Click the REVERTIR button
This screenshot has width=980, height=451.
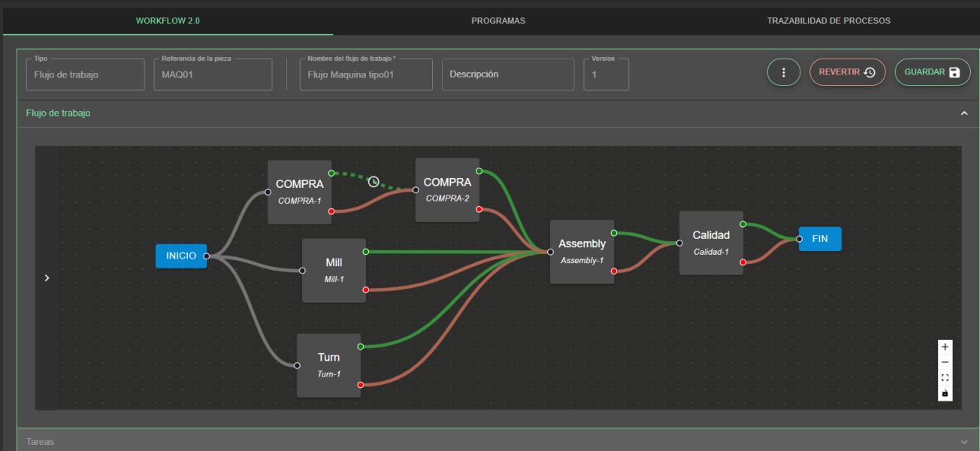tap(847, 71)
